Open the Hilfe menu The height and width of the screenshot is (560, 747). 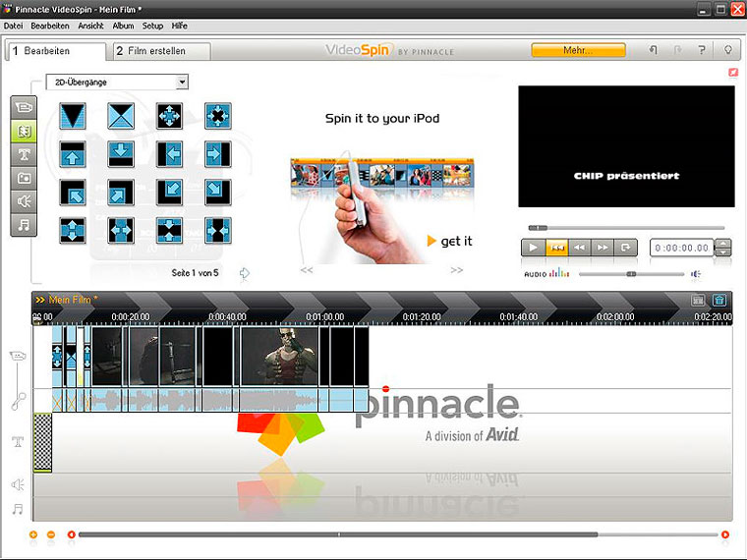179,26
